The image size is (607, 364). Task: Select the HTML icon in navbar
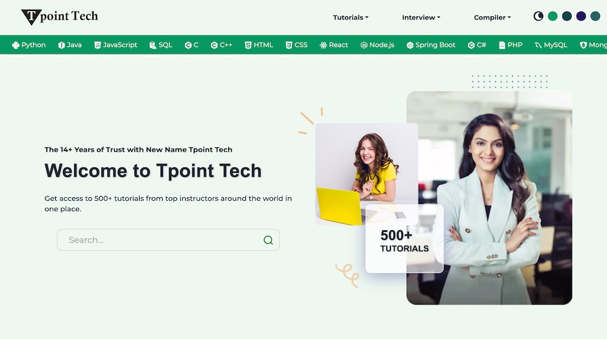click(x=248, y=45)
